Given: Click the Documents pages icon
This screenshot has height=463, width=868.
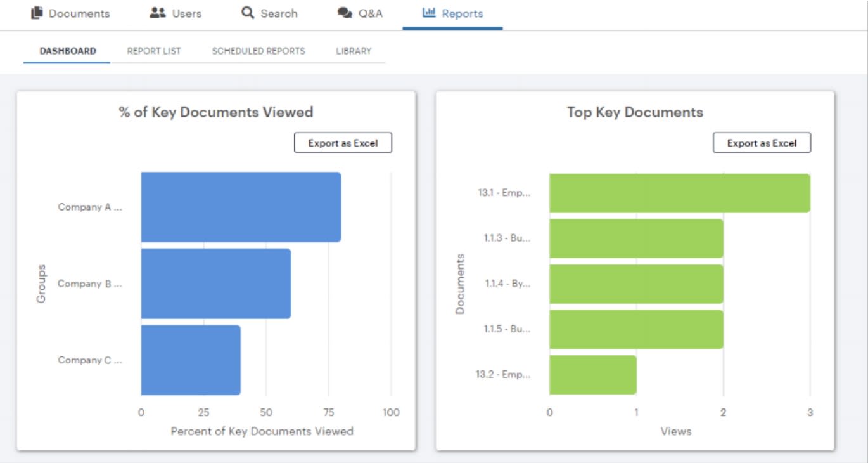Looking at the screenshot, I should click(x=37, y=13).
